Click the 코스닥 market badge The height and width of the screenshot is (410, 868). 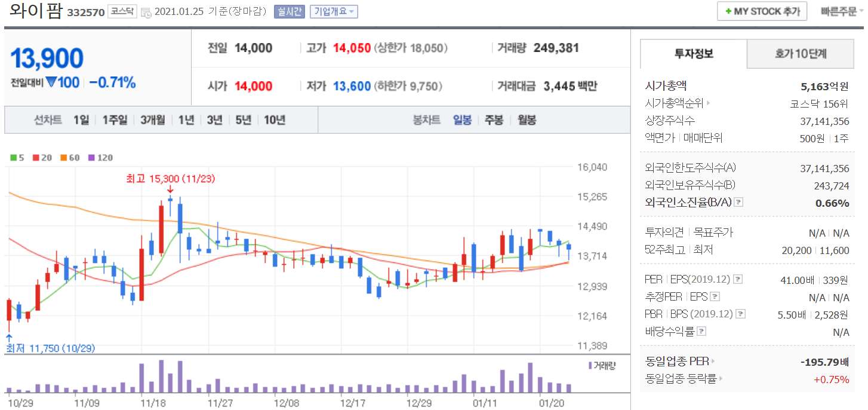[x=122, y=11]
